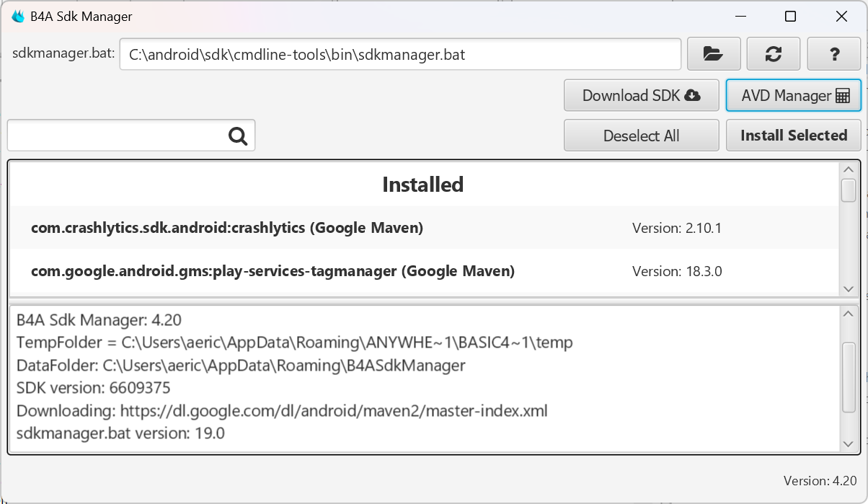Screen dimensions: 868x504
Task: Close the B4A Sdk Manager window
Action: (841, 17)
